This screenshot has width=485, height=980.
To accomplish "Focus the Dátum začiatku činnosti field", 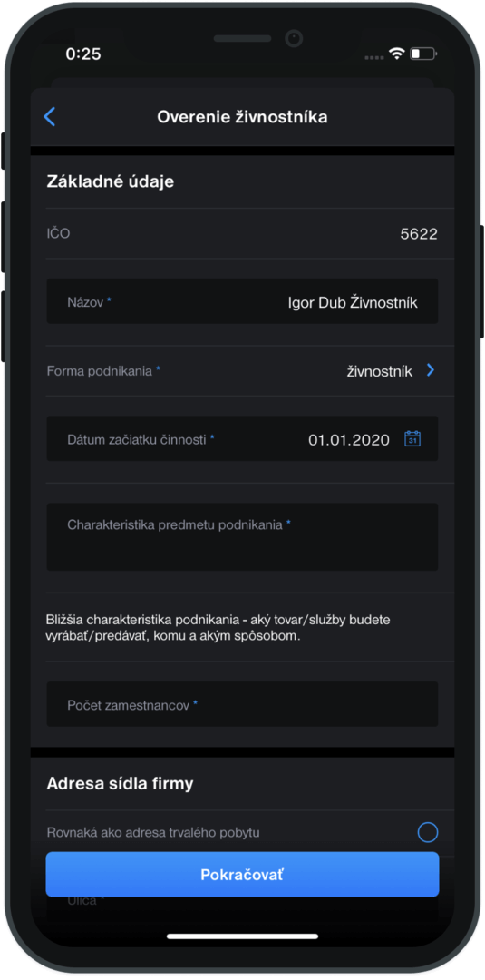I will point(242,439).
